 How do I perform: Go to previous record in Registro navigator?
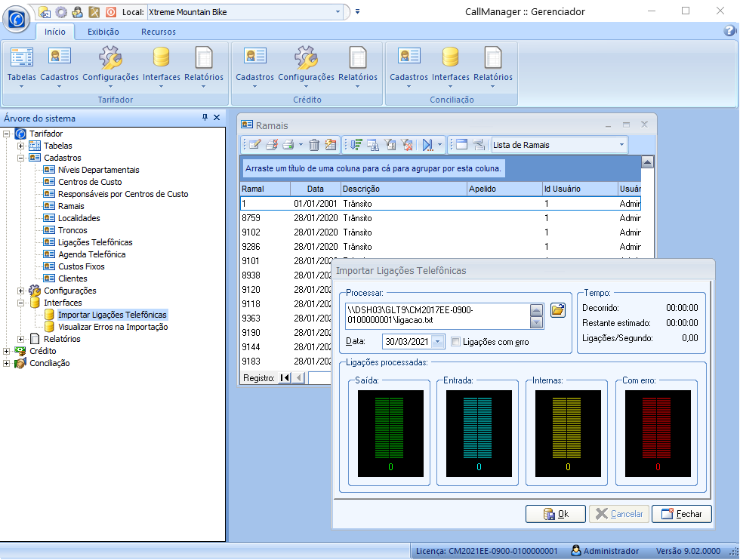pyautogui.click(x=298, y=377)
